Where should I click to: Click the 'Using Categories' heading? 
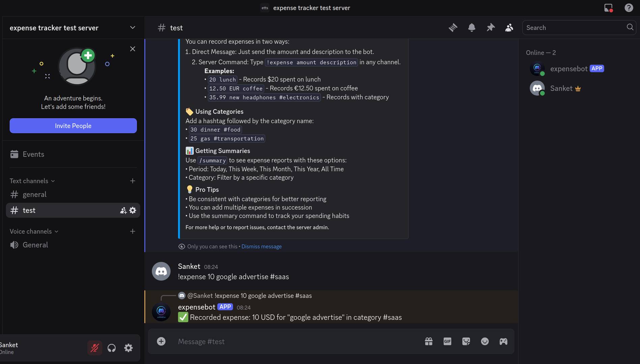click(x=219, y=112)
